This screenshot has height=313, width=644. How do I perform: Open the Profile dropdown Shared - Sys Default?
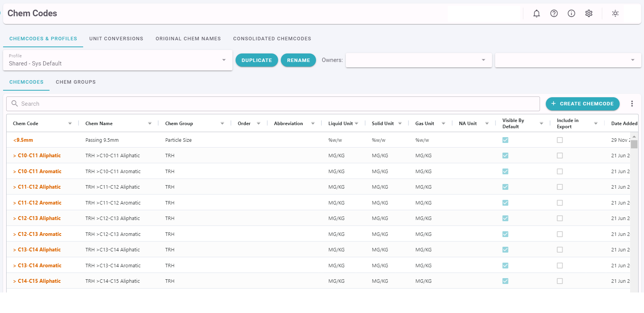click(x=118, y=60)
